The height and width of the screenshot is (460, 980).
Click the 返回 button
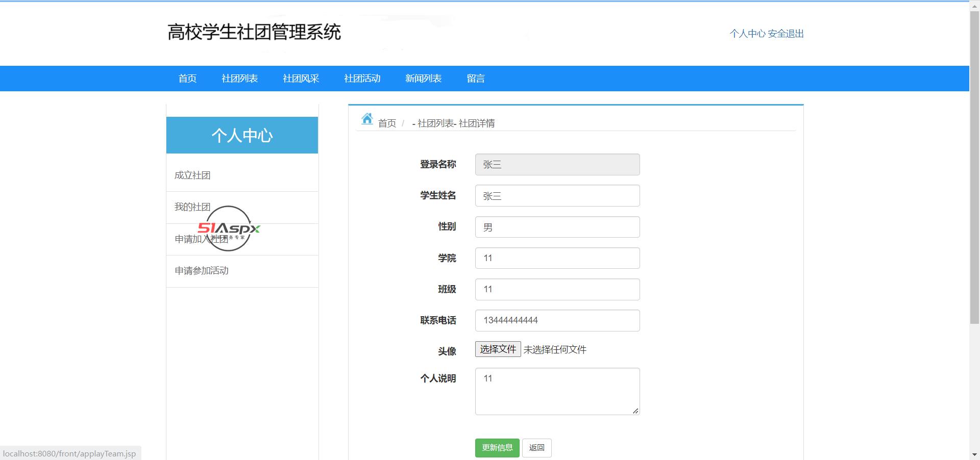(x=536, y=448)
